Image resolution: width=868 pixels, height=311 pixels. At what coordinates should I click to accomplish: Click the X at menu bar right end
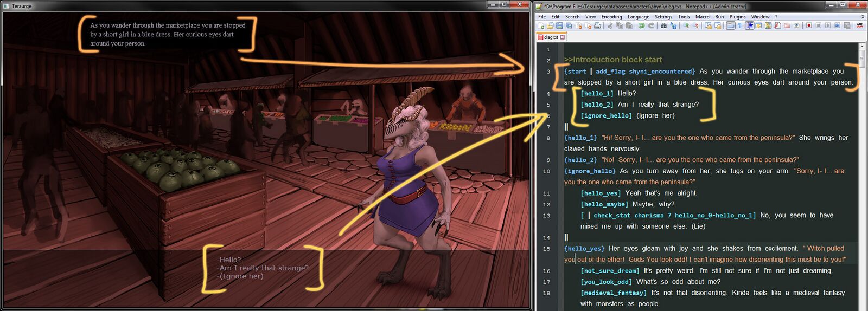863,17
